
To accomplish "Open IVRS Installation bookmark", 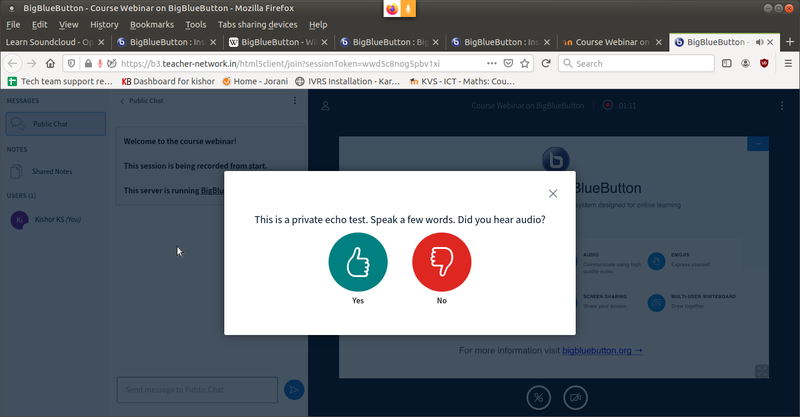I will tap(348, 81).
